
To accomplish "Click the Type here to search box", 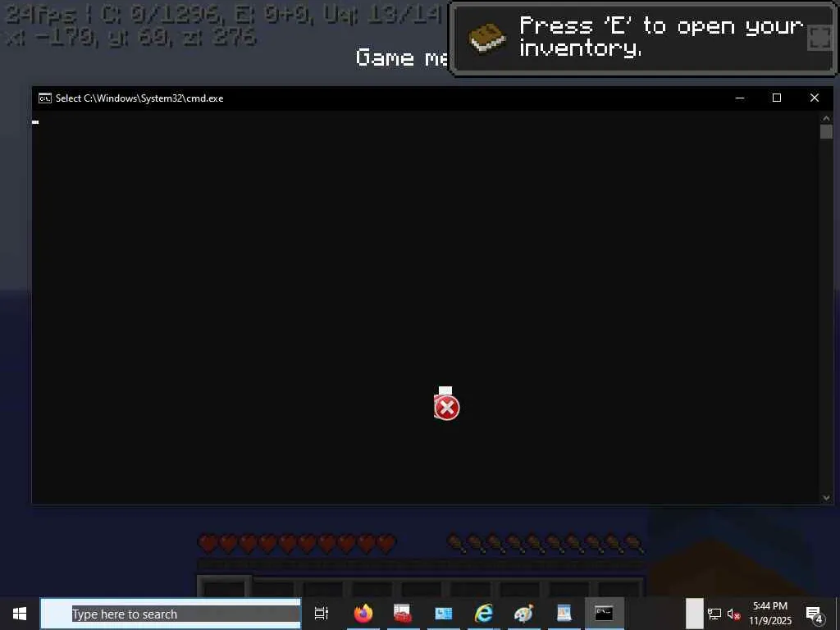I will 171,614.
